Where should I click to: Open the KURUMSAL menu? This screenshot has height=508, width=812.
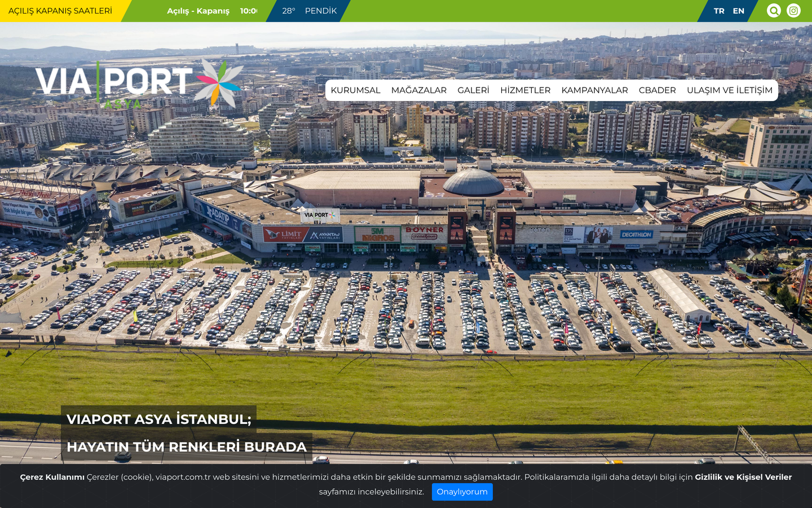click(x=355, y=90)
